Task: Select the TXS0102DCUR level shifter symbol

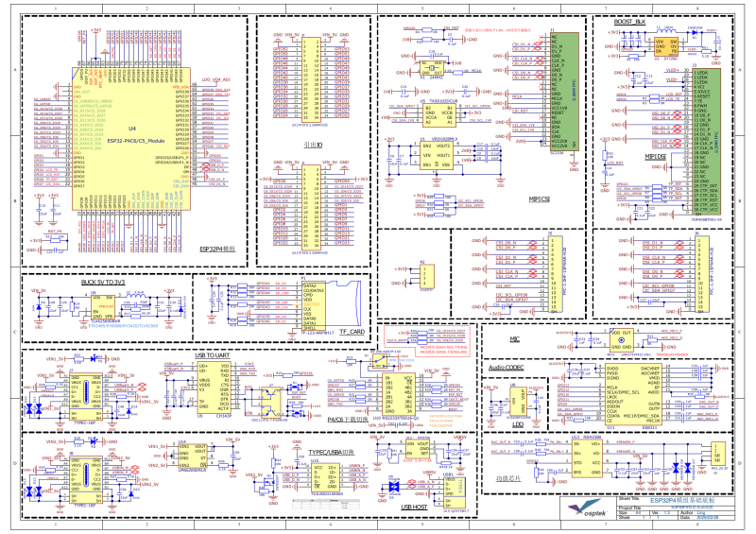Action: tap(438, 114)
